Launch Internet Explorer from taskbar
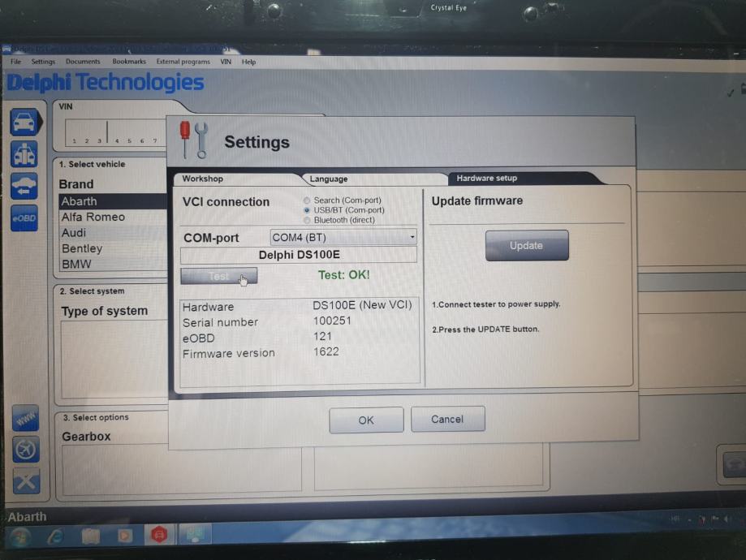This screenshot has height=560, width=746. coord(55,536)
